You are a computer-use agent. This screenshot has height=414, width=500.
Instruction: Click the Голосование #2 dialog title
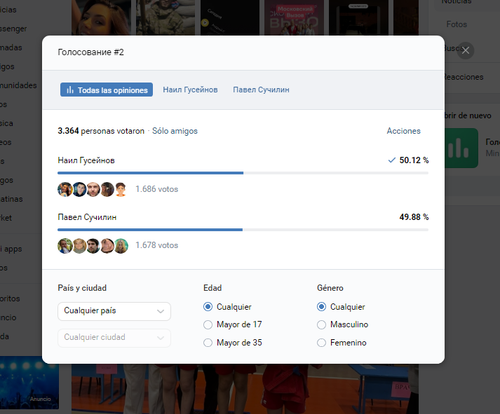pyautogui.click(x=91, y=52)
